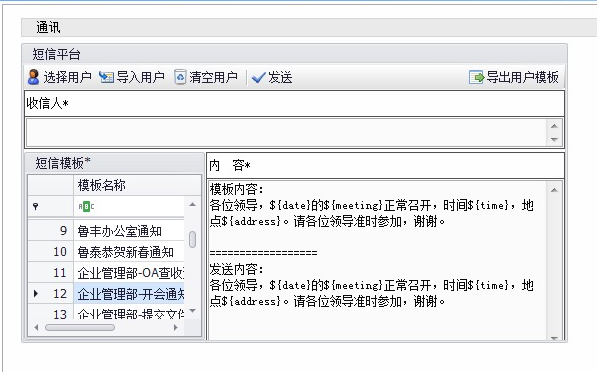Click the 选择用户 button label
The image size is (597, 372).
[x=67, y=77]
